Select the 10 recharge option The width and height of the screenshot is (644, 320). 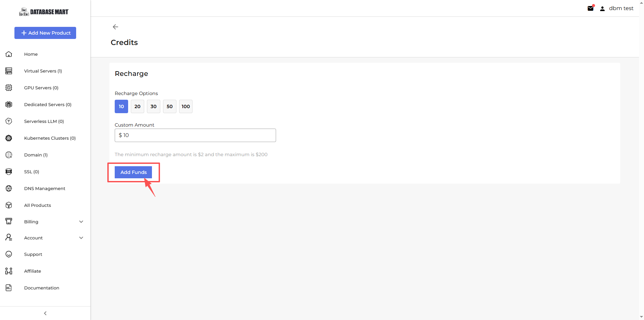click(121, 106)
